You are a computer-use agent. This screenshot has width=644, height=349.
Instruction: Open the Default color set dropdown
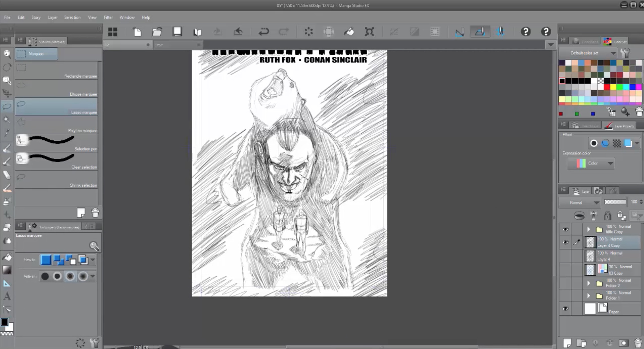tap(588, 53)
